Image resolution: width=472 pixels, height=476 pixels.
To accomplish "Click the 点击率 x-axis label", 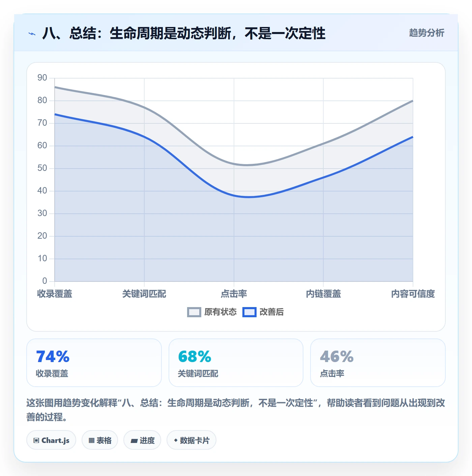I will [234, 294].
